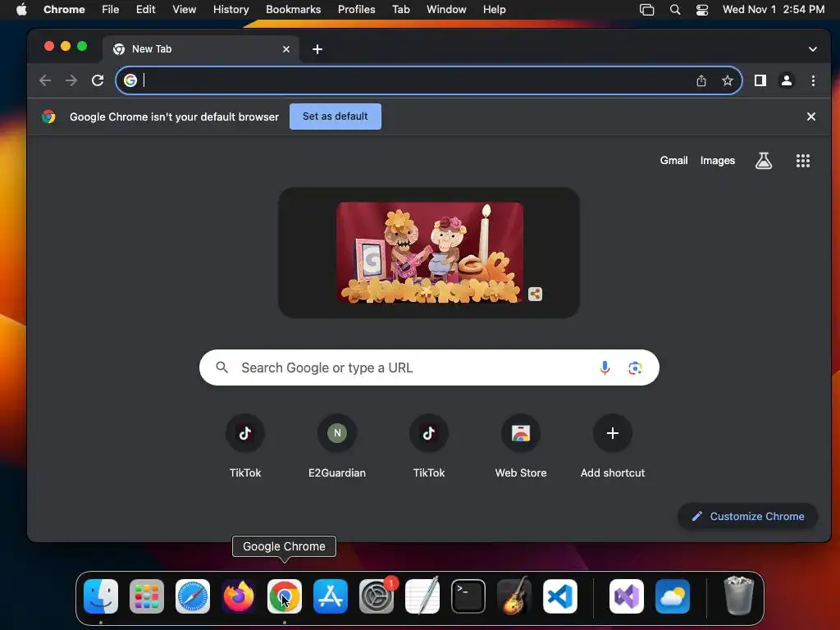Open the E2Guardian shortcut
The height and width of the screenshot is (630, 840).
[x=337, y=446]
